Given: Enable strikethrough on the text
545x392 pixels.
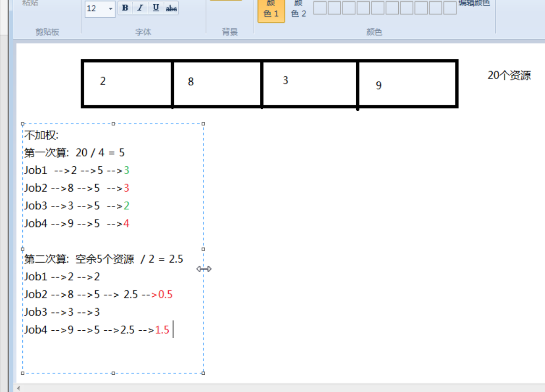Looking at the screenshot, I should 171,8.
